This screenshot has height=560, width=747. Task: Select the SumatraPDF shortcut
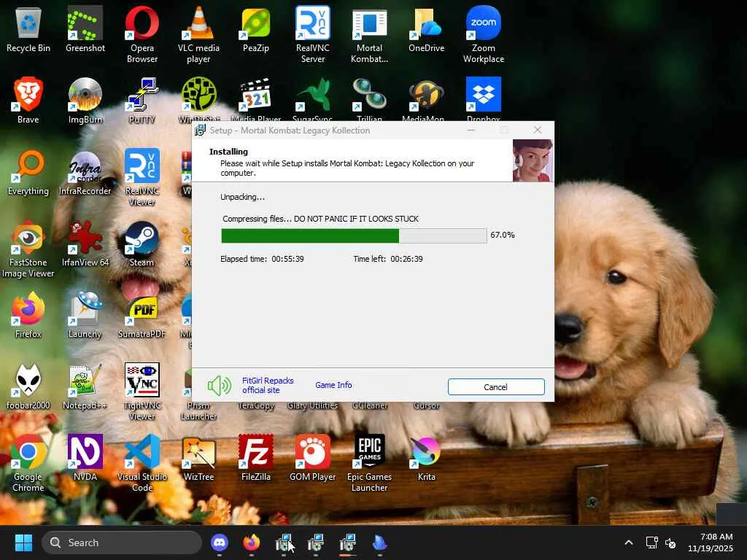(142, 315)
